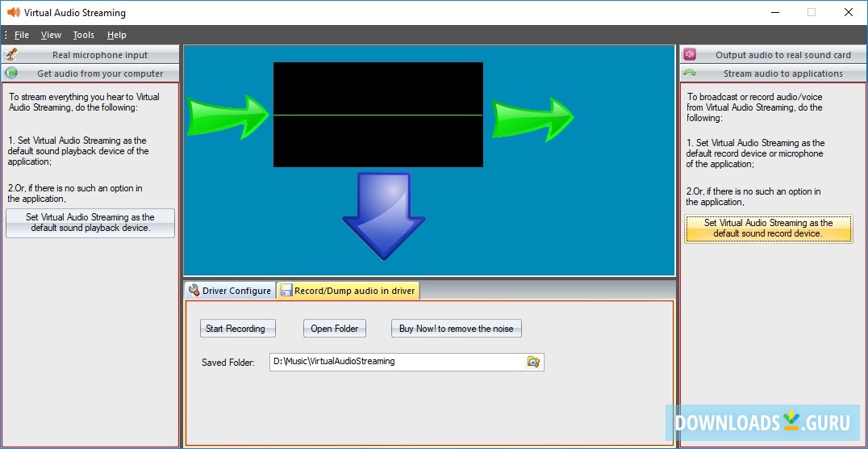Screen dimensions: 868x449
Task: Expand Output audio to real sound card section
Action: [773, 55]
